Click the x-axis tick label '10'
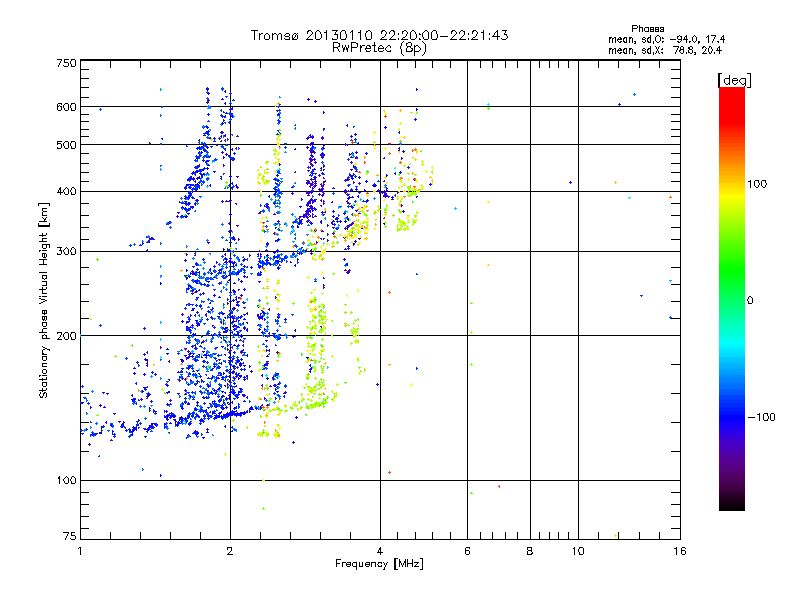Viewport: 800px width, 600px height. [x=578, y=551]
